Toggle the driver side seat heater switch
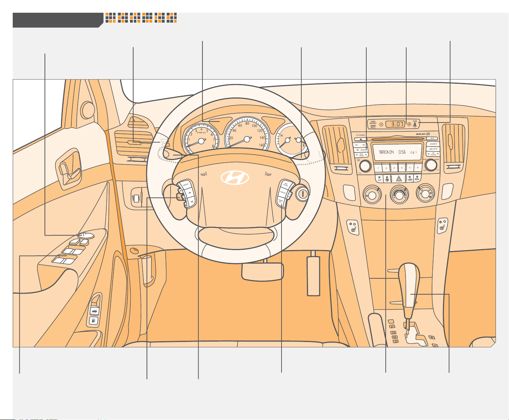The image size is (509, 420). (353, 227)
